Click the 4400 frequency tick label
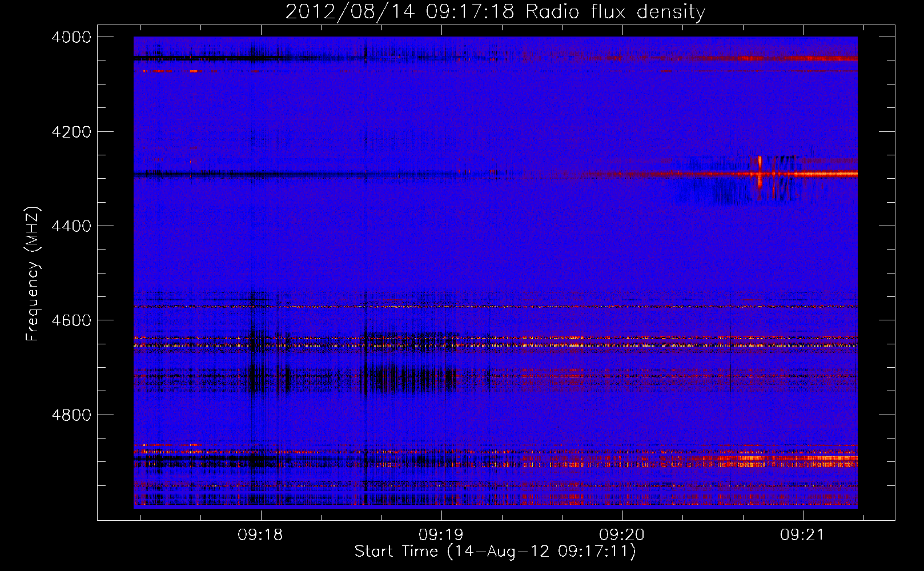This screenshot has height=571, width=924. coord(71,226)
